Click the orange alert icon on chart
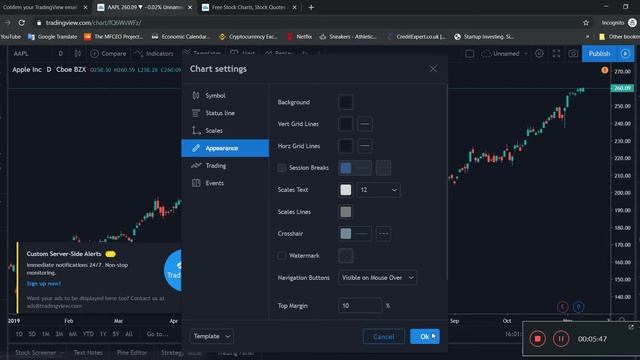The width and height of the screenshot is (640, 360). pos(604,70)
